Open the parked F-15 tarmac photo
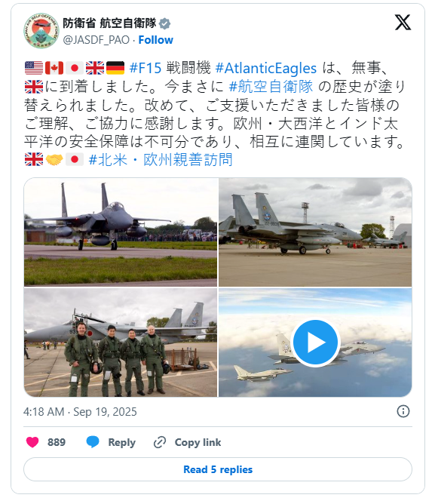The image size is (435, 504). point(315,232)
